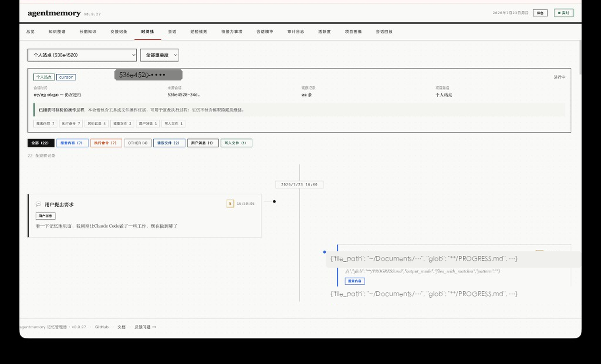Click the blue timeline dot for search entry
The height and width of the screenshot is (364, 601).
tap(324, 252)
